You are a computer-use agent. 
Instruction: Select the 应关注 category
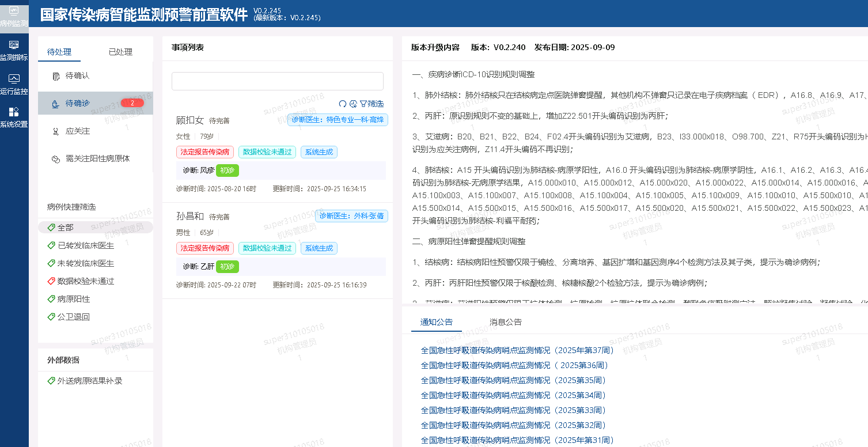point(96,131)
